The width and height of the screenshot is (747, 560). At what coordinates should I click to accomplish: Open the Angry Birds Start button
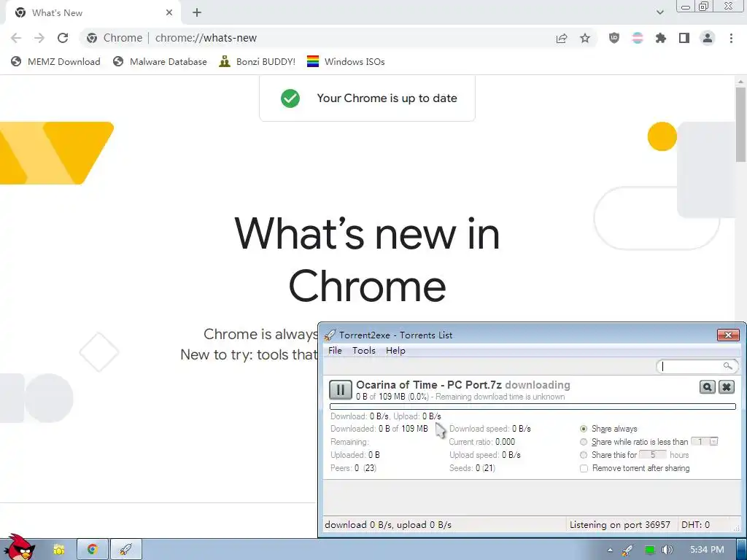tap(18, 548)
